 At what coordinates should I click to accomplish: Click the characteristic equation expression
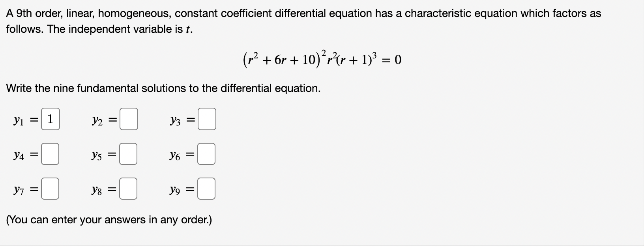pos(322,59)
